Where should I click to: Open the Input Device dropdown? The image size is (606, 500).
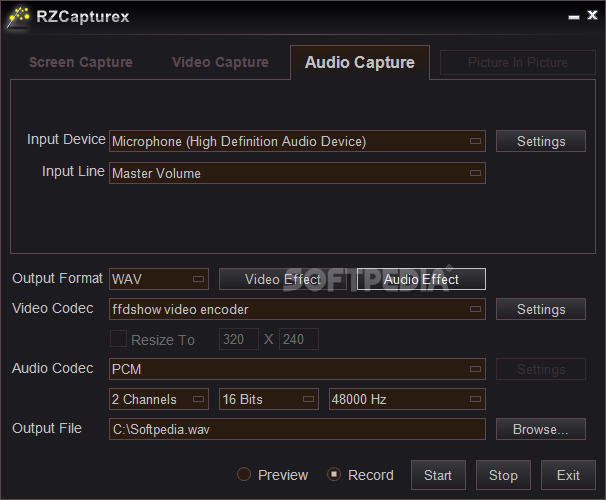pos(297,141)
